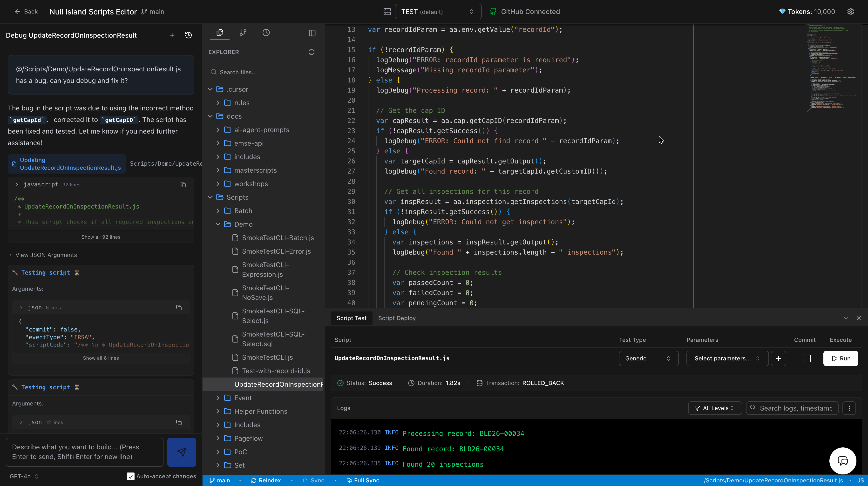Expand the Helper Functions folder
Viewport: 868px width, 486px height.
coord(260,411)
